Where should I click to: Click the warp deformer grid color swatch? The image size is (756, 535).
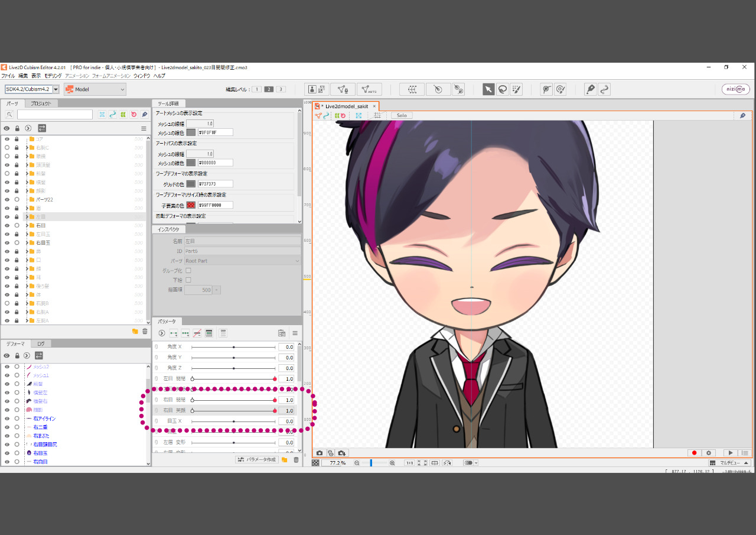[x=191, y=184]
